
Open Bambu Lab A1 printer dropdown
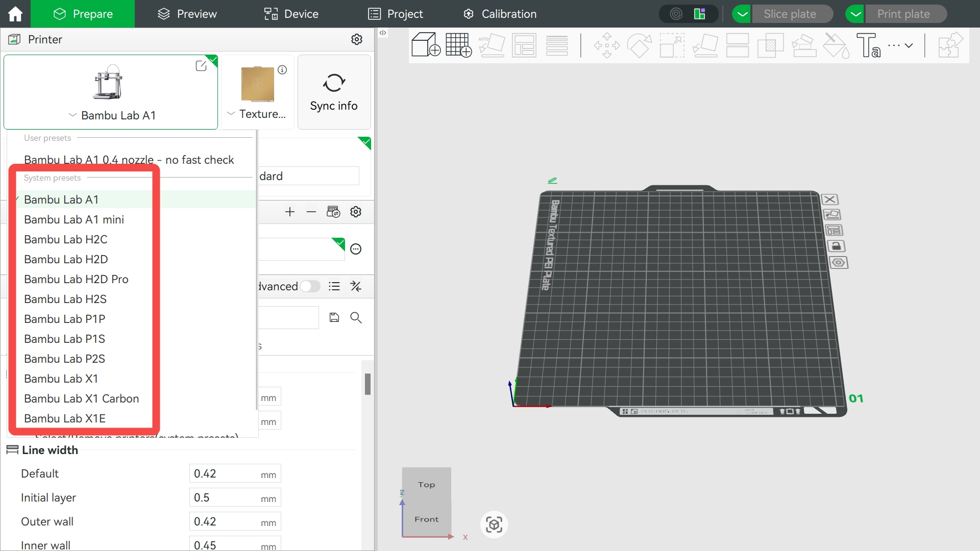[x=111, y=115]
